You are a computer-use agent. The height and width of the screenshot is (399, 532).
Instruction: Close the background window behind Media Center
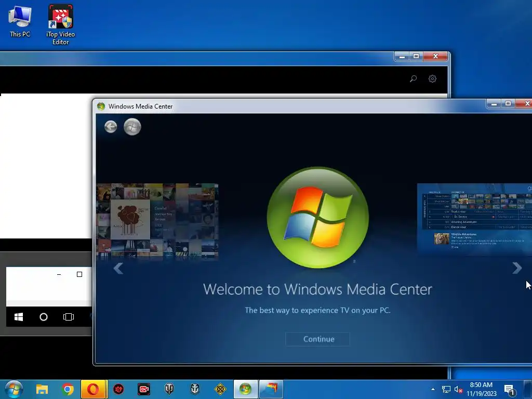436,56
